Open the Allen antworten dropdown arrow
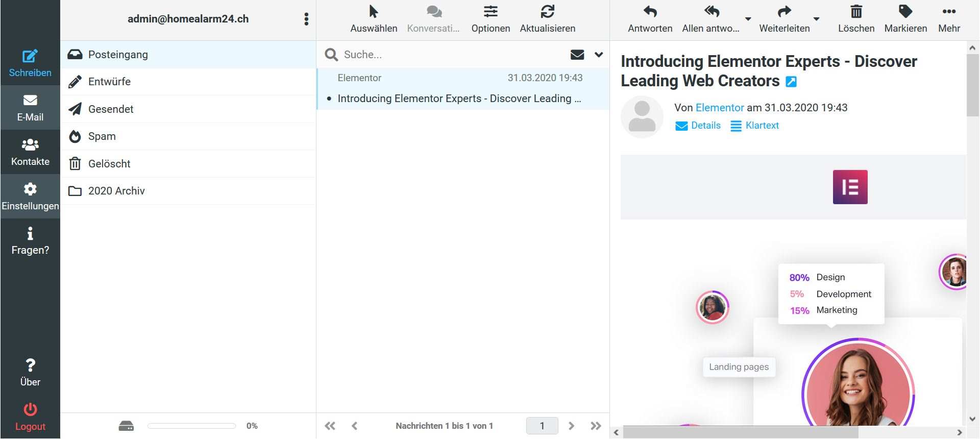Viewport: 980px width, 439px height. [748, 19]
